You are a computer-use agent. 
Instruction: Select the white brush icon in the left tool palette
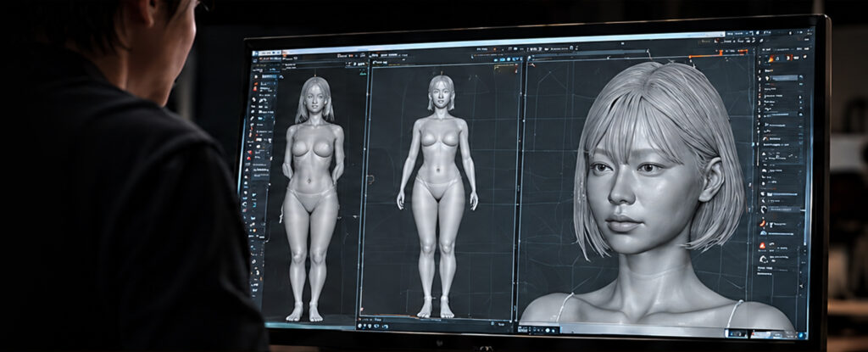(x=254, y=100)
